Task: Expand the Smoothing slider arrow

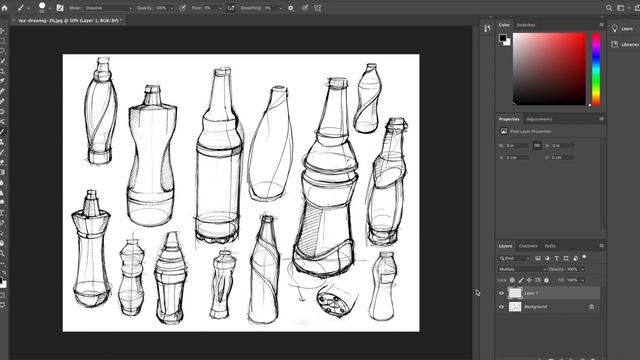Action: [280, 8]
